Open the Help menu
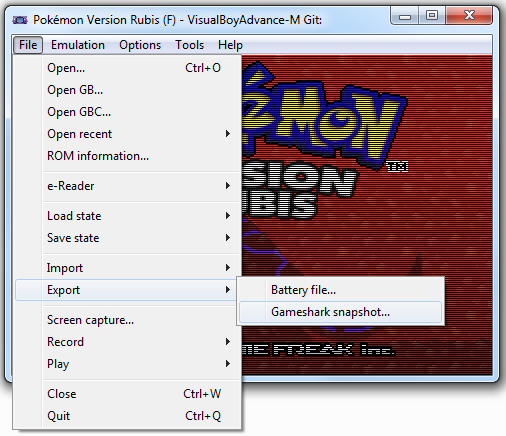The width and height of the screenshot is (506, 436). [230, 45]
